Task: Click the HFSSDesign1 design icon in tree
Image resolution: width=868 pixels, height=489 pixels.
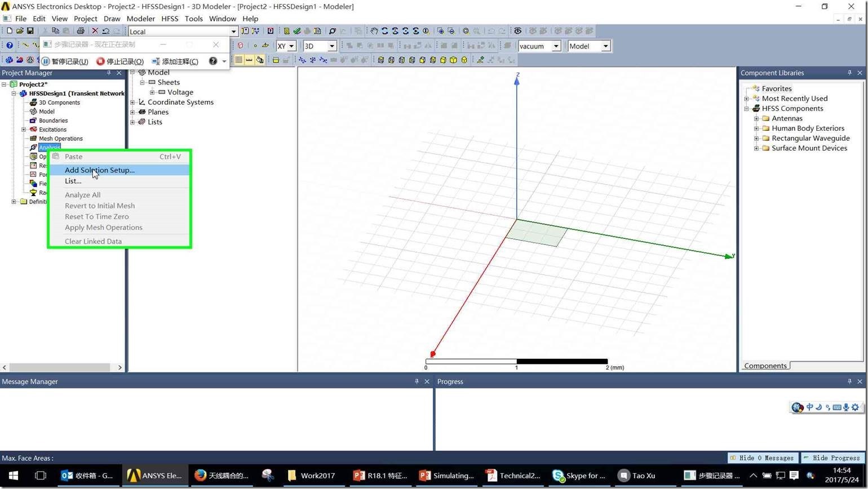Action: click(x=23, y=94)
